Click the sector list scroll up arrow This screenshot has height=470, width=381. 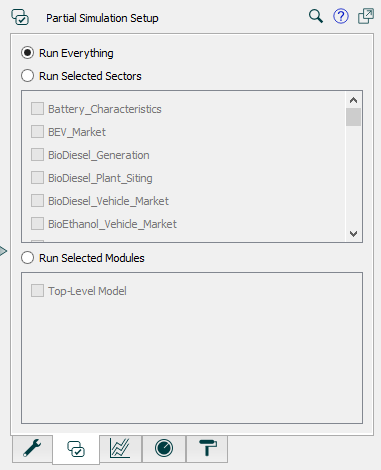pyautogui.click(x=353, y=100)
